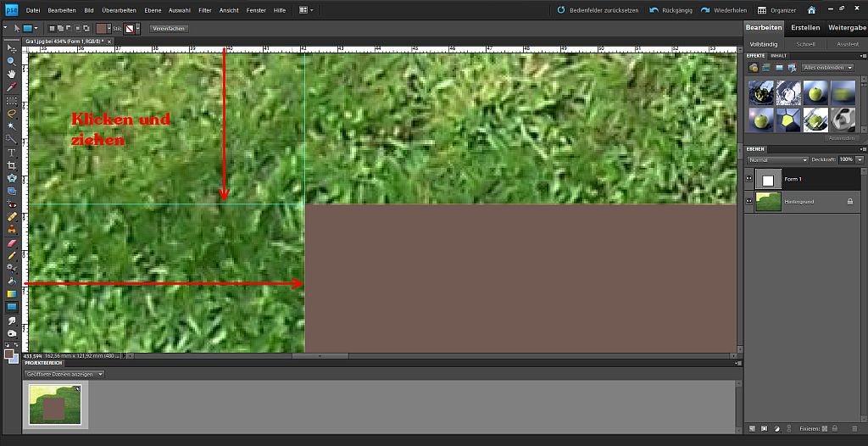868x446 pixels.
Task: Choose the Eyedropper tool
Action: [x=11, y=87]
